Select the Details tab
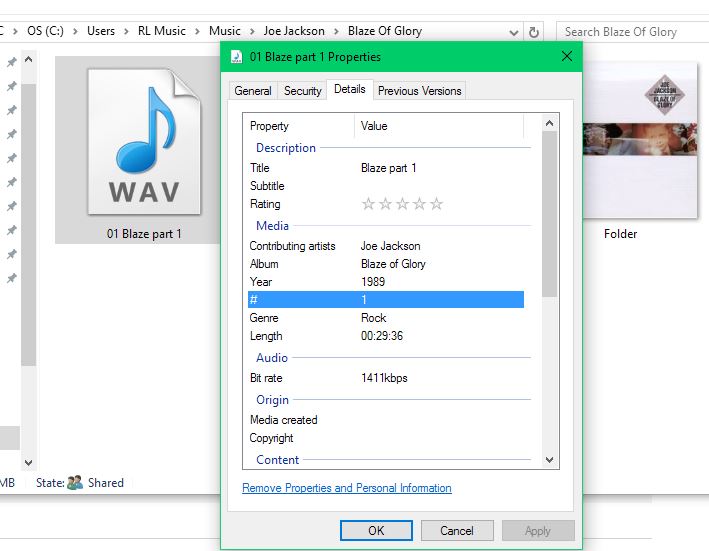 pos(350,89)
